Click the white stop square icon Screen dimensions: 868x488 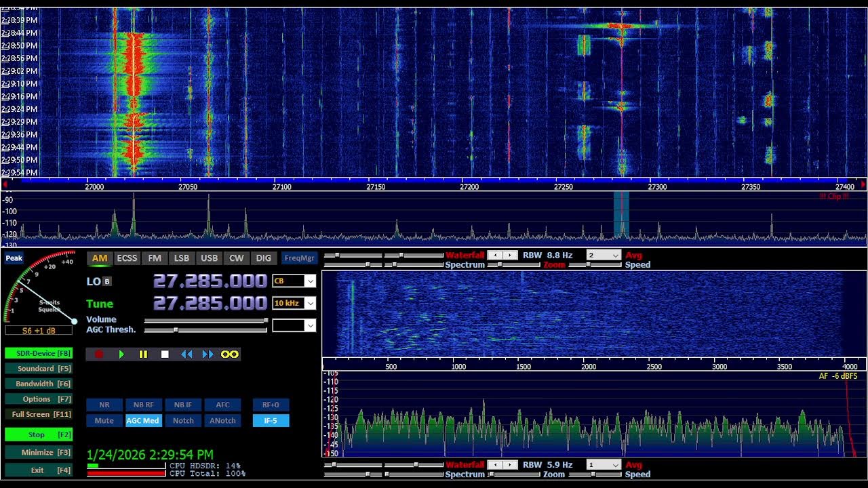[165, 354]
